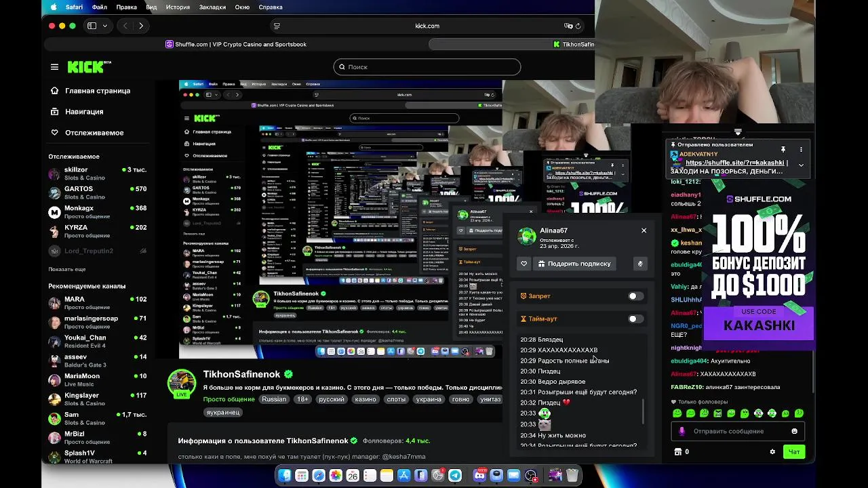Viewport: 868px width, 488px height.
Task: Open the Kick hamburger menu
Action: point(54,67)
